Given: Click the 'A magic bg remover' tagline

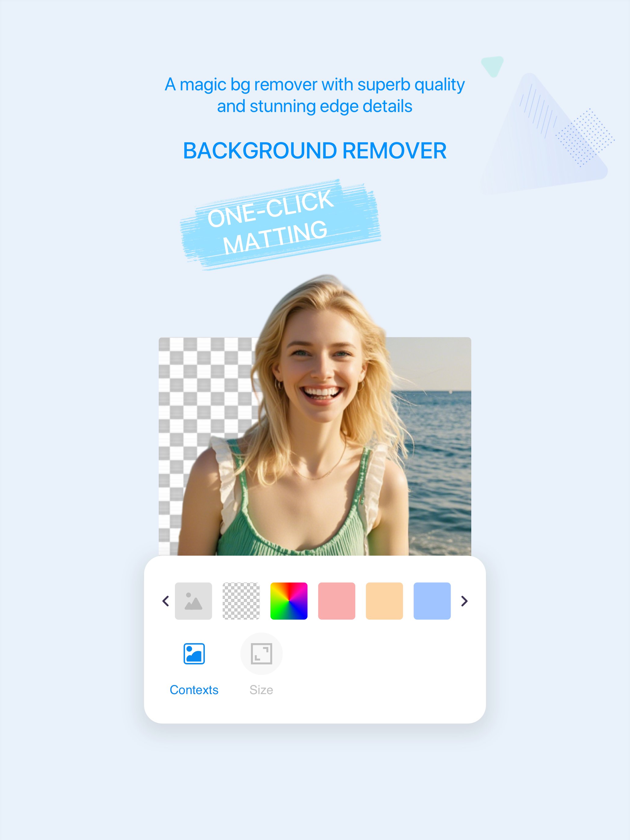Looking at the screenshot, I should pyautogui.click(x=315, y=95).
